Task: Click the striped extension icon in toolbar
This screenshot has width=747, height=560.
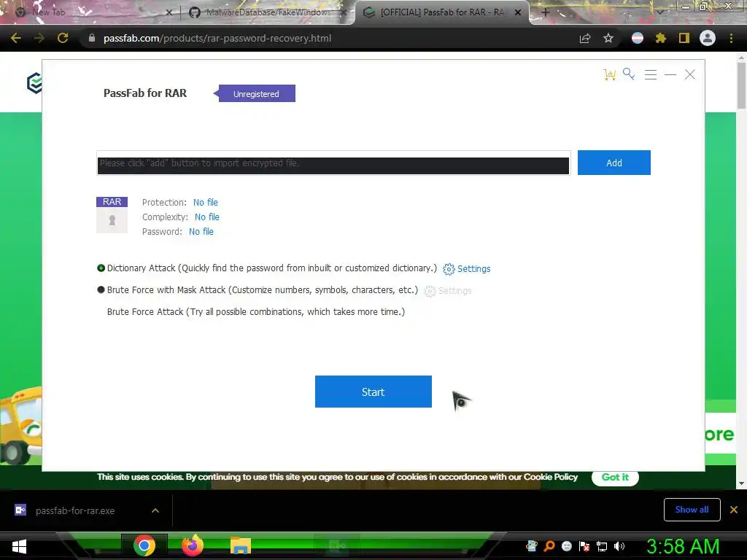Action: [638, 38]
